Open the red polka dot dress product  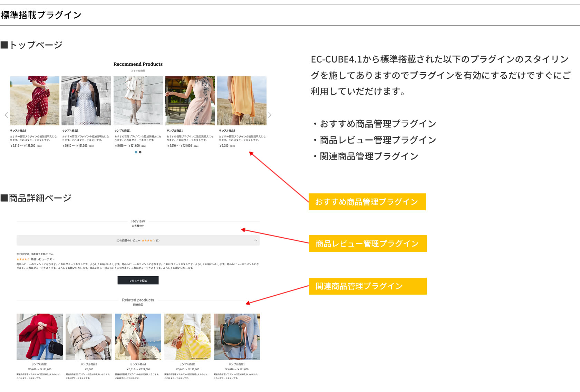coord(35,101)
